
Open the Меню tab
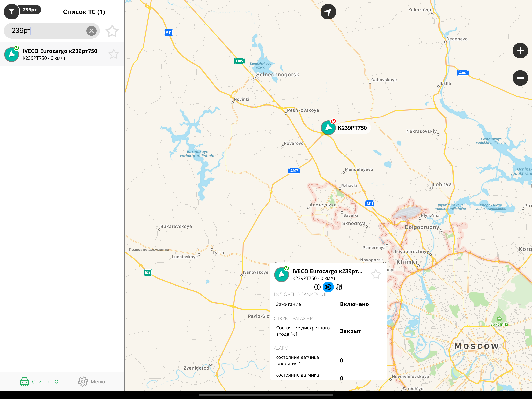coord(91,382)
